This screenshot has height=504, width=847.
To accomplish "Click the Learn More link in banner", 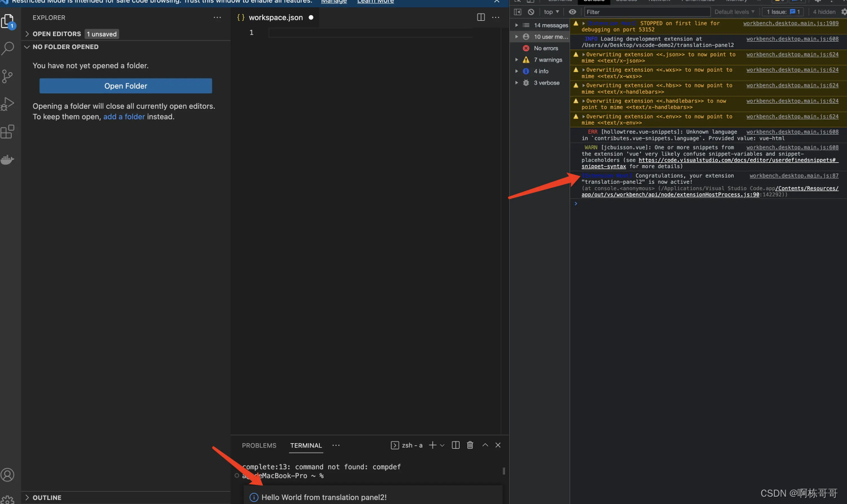I will pyautogui.click(x=376, y=2).
